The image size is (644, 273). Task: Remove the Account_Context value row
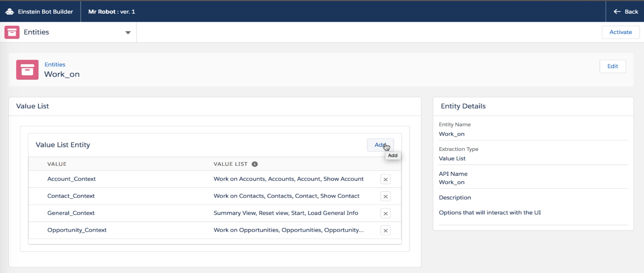[x=385, y=179]
